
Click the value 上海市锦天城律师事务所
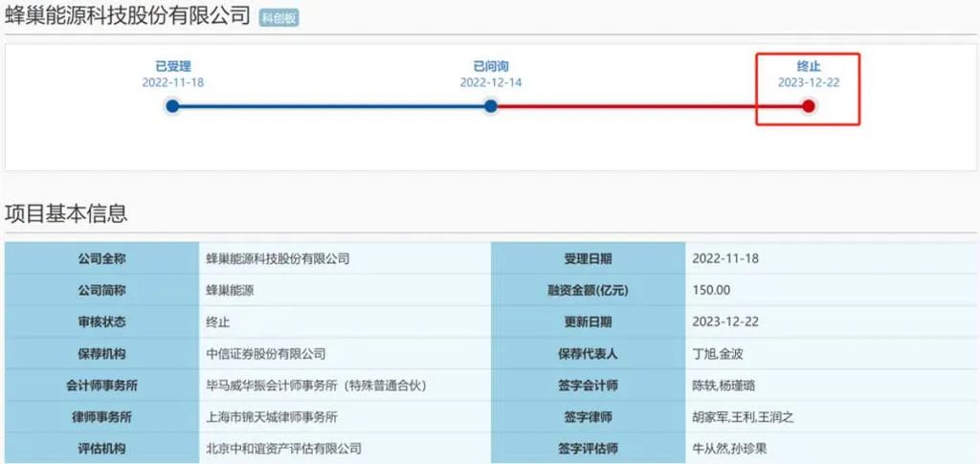click(x=272, y=417)
